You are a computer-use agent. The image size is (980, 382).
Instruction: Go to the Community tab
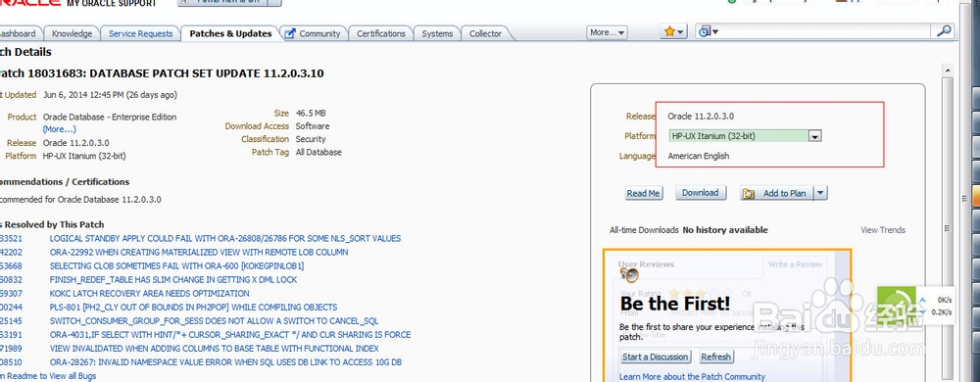[x=319, y=33]
